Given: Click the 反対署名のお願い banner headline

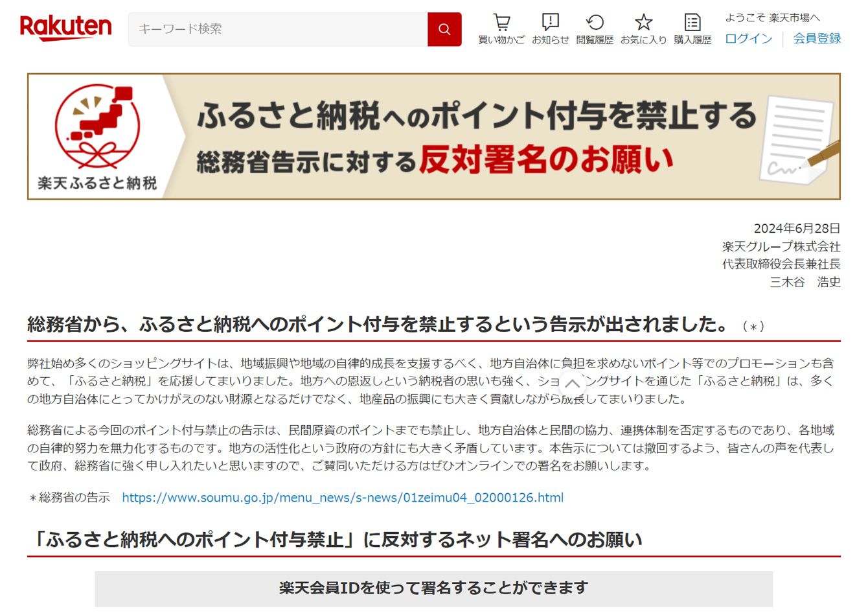Looking at the screenshot, I should click(x=546, y=160).
